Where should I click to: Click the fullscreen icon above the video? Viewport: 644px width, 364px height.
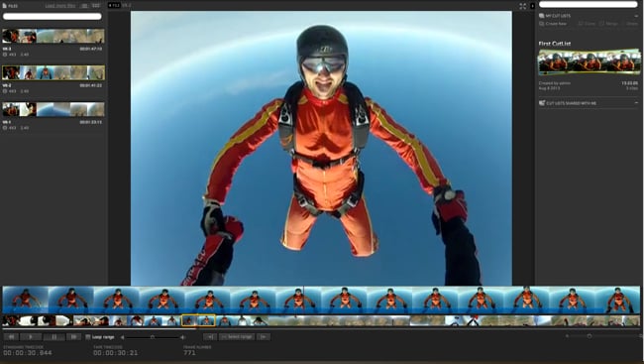[522, 6]
